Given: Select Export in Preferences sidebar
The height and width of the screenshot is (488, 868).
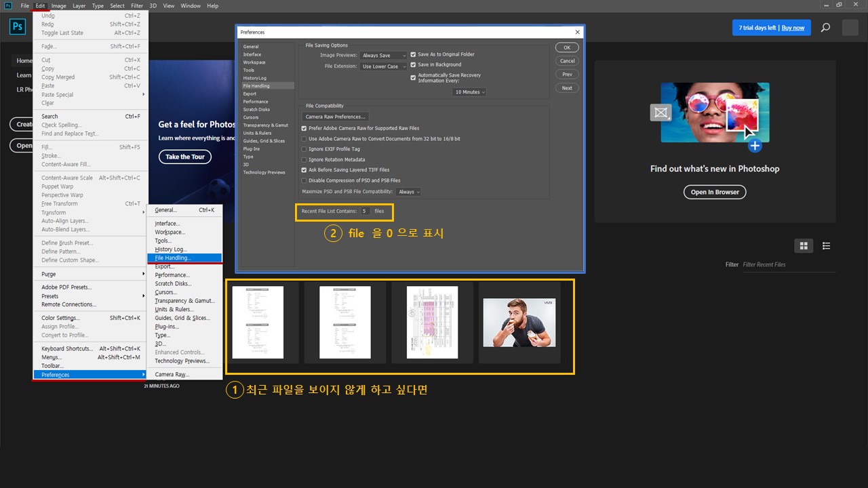Looking at the screenshot, I should (x=250, y=94).
